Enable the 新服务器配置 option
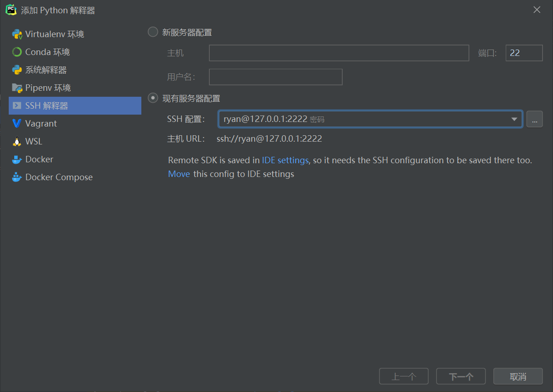This screenshot has width=553, height=392. point(152,32)
